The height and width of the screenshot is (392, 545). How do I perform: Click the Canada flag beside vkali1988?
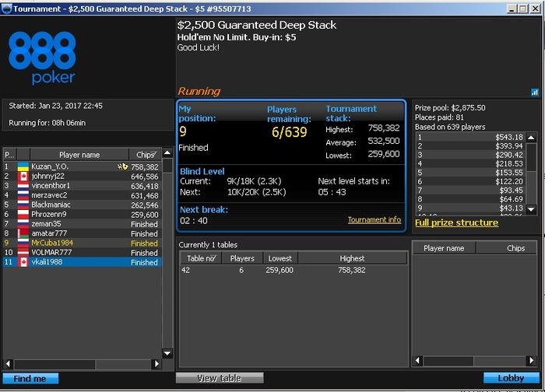coord(23,262)
